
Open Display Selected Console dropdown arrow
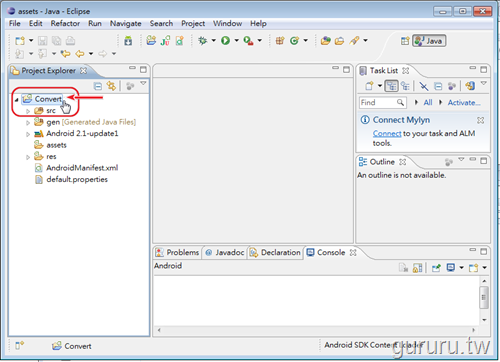pyautogui.click(x=462, y=268)
